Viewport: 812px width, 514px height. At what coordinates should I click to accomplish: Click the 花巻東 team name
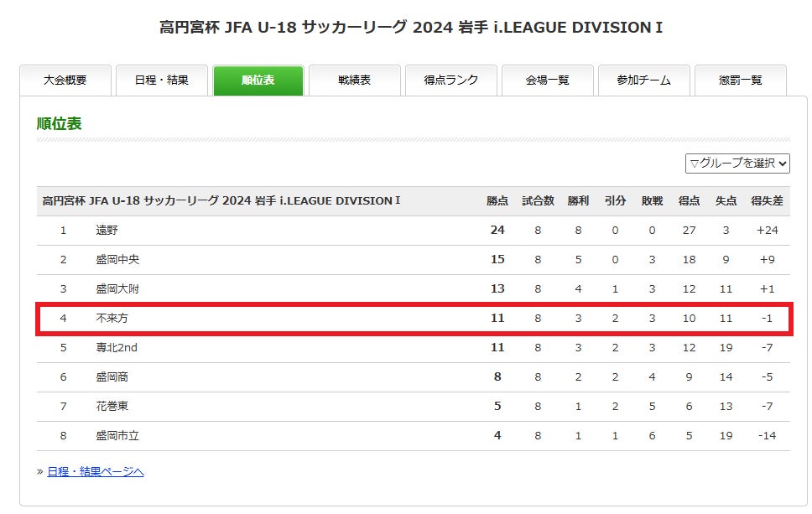coord(112,407)
